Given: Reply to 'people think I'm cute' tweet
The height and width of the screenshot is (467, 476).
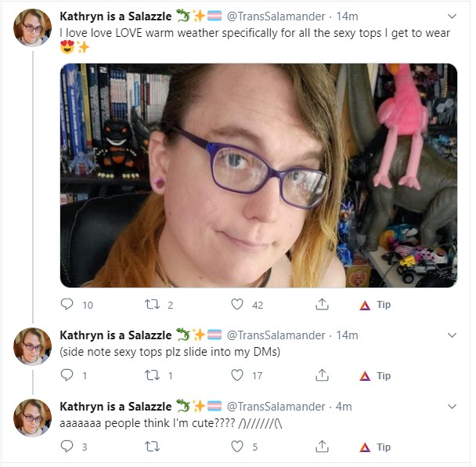Looking at the screenshot, I should (67, 446).
